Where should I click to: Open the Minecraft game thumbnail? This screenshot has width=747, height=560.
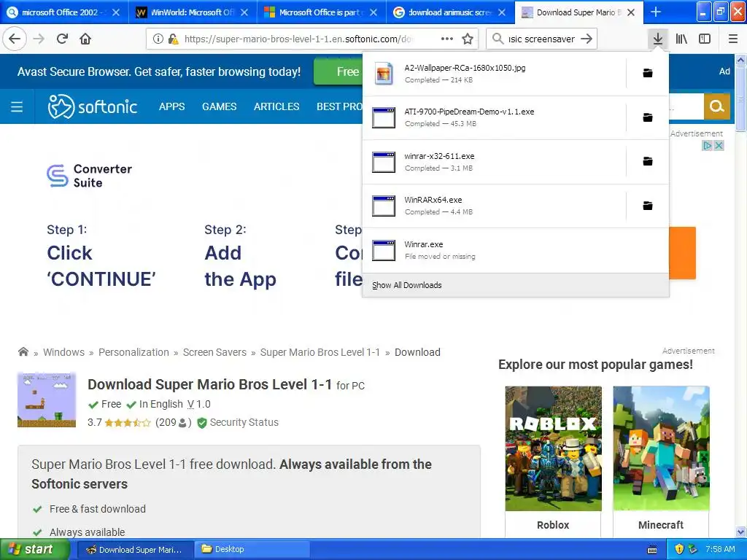tap(661, 448)
